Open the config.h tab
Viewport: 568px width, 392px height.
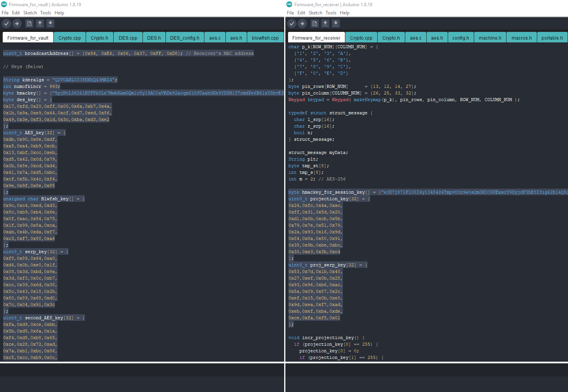[461, 37]
